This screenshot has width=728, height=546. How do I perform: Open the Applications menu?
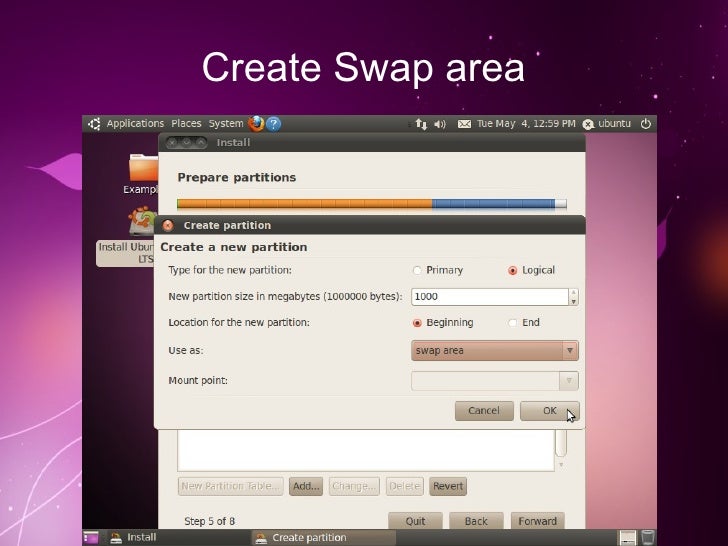pos(135,124)
